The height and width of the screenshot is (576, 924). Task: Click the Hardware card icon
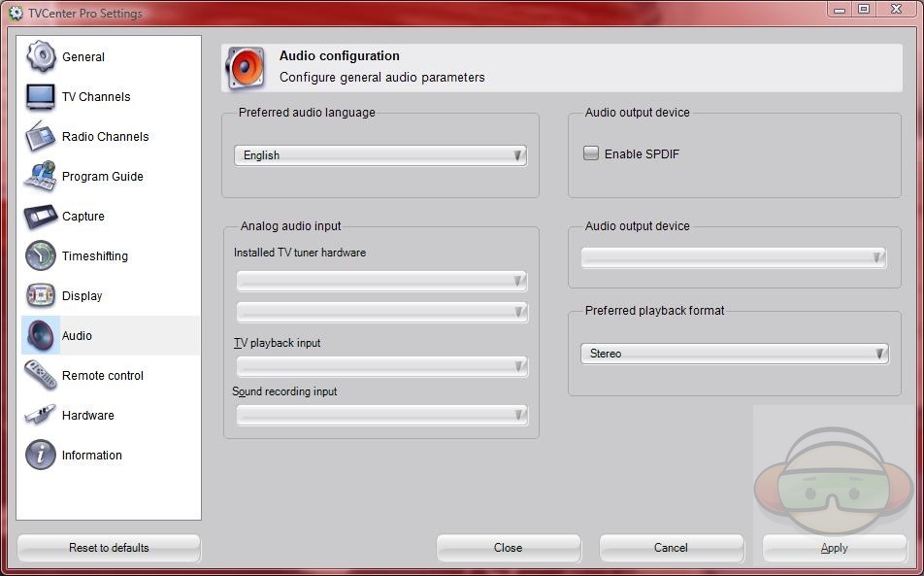[41, 415]
